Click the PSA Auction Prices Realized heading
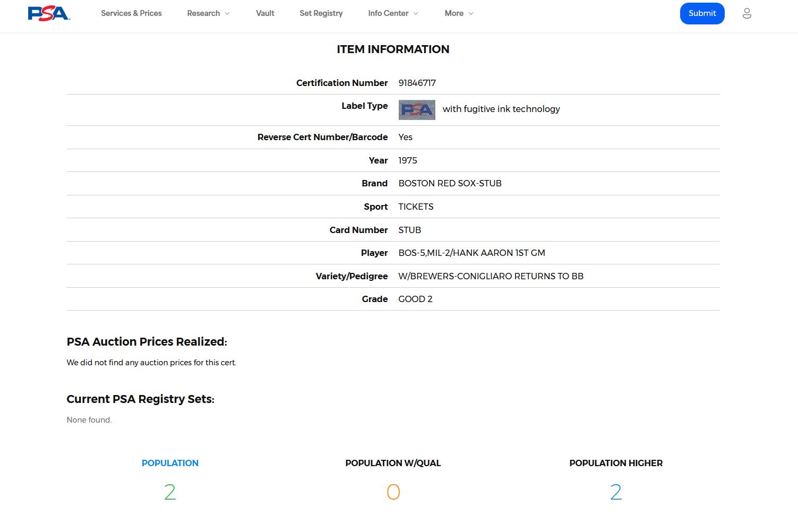Image resolution: width=798 pixels, height=532 pixels. click(x=147, y=341)
